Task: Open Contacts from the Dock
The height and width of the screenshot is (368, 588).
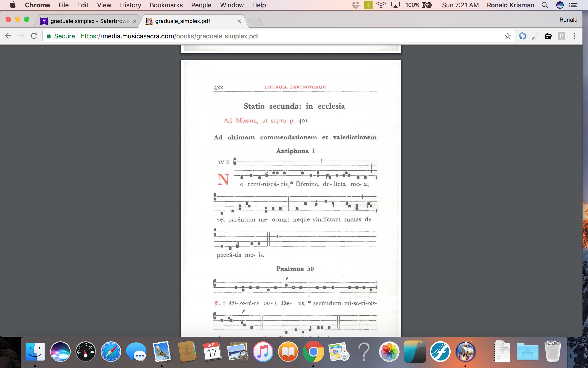Action: pyautogui.click(x=187, y=352)
